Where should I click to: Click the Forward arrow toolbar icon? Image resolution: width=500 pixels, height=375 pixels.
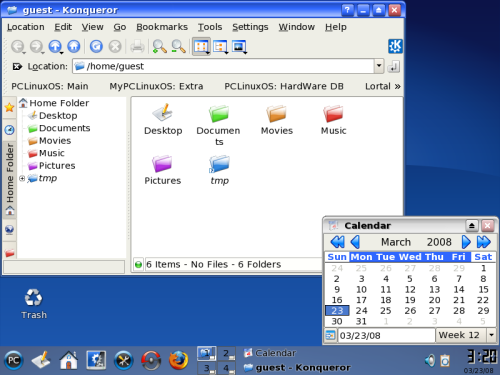36,46
